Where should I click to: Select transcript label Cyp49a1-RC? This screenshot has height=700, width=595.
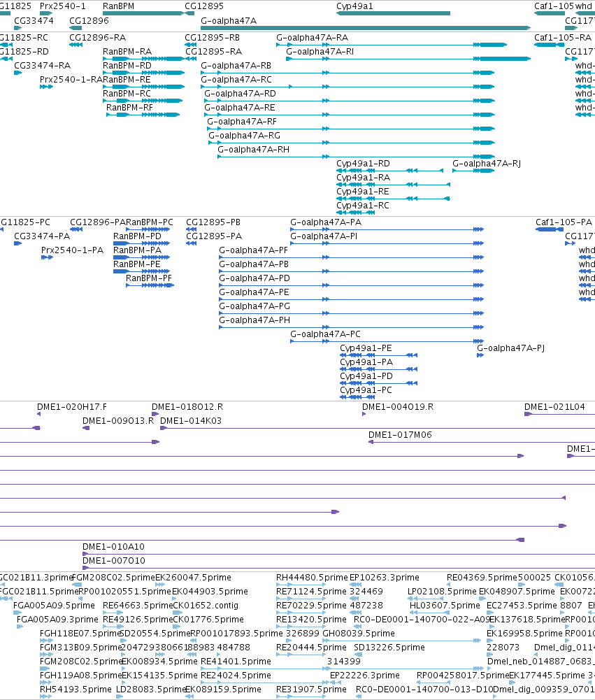(362, 206)
